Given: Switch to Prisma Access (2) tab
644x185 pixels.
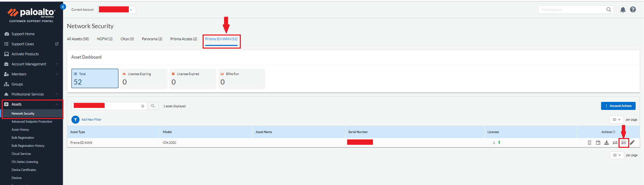Looking at the screenshot, I should [x=183, y=39].
